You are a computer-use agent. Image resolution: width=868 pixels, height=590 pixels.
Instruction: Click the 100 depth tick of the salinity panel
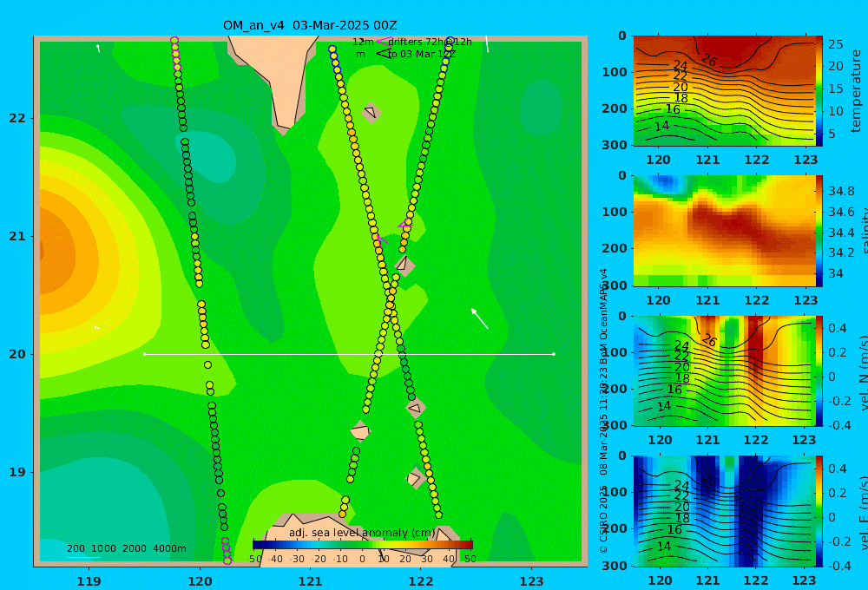click(x=615, y=212)
